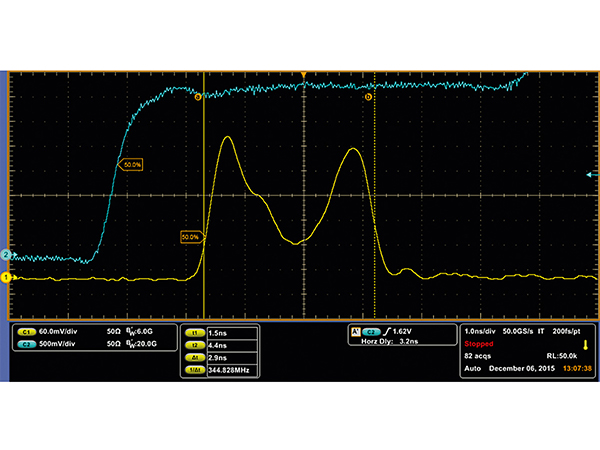Click the orange trigger position triangle at top

[304, 76]
